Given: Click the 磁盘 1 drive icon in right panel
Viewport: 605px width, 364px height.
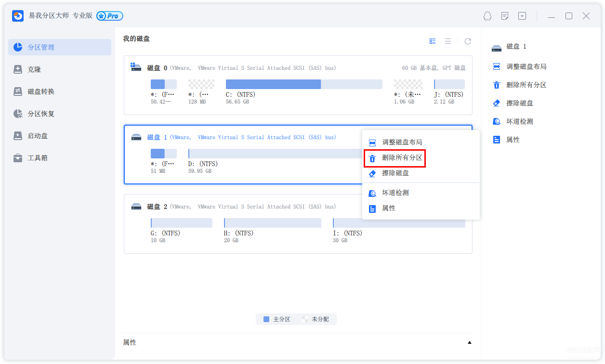Looking at the screenshot, I should [x=497, y=48].
